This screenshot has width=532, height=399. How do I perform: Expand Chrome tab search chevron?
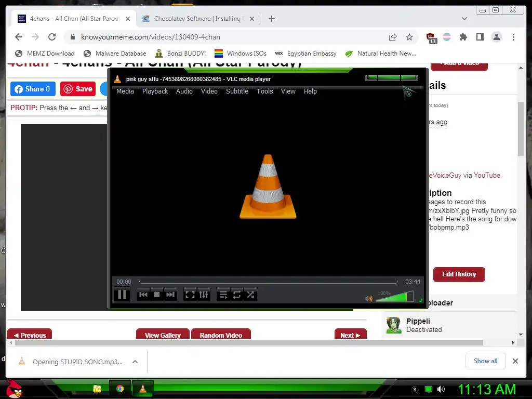pos(464,19)
